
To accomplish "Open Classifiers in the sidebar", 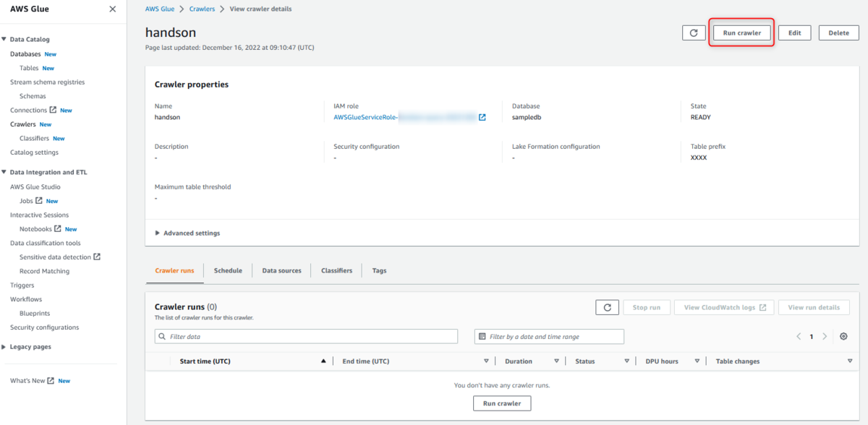I will pyautogui.click(x=34, y=138).
